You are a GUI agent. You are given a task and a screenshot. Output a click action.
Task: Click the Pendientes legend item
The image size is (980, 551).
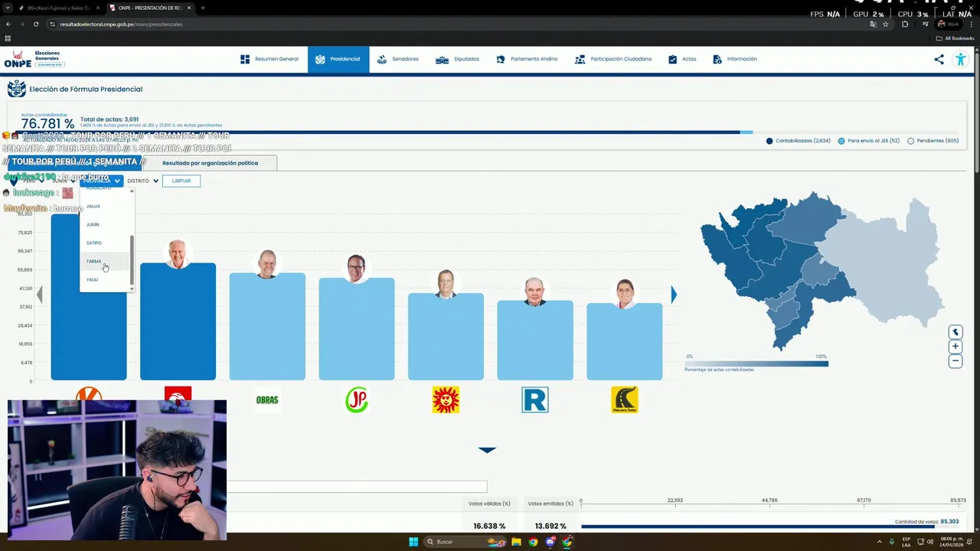click(x=933, y=141)
